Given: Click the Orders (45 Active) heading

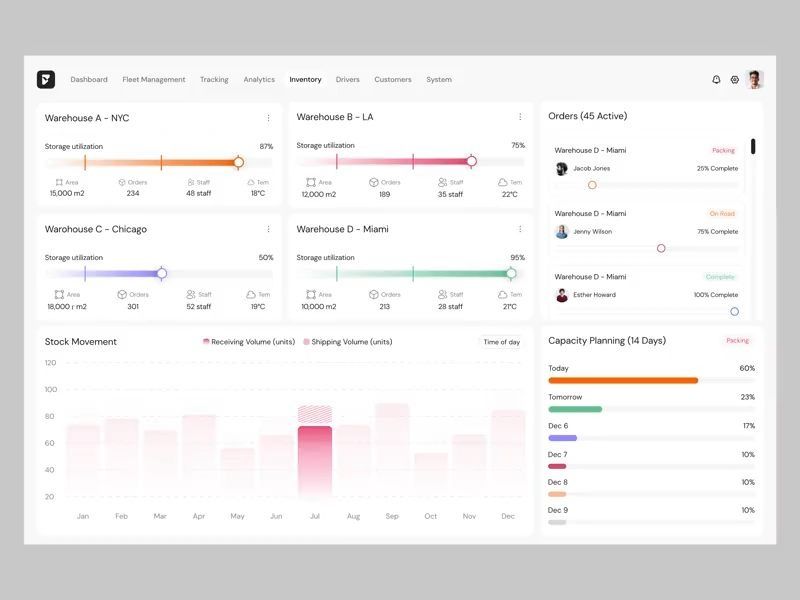Looking at the screenshot, I should pos(587,116).
